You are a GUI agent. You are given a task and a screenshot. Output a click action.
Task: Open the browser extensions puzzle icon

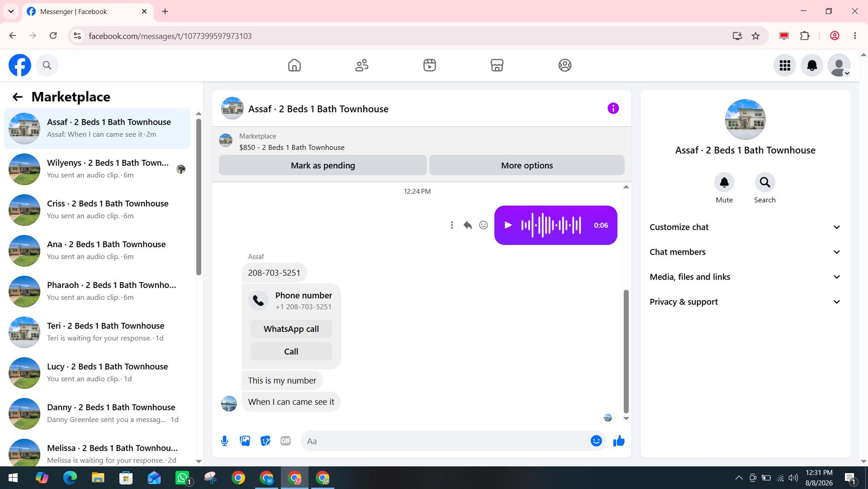click(805, 36)
